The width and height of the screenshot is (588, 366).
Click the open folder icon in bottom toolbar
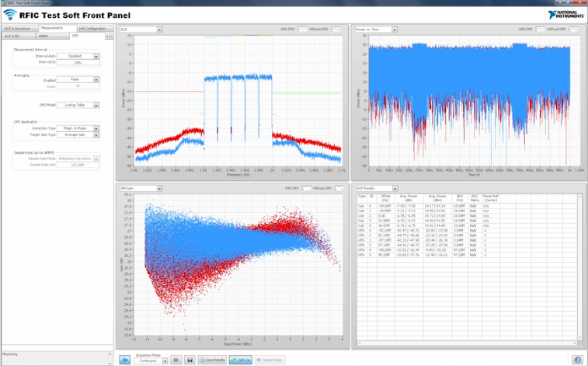pos(177,360)
